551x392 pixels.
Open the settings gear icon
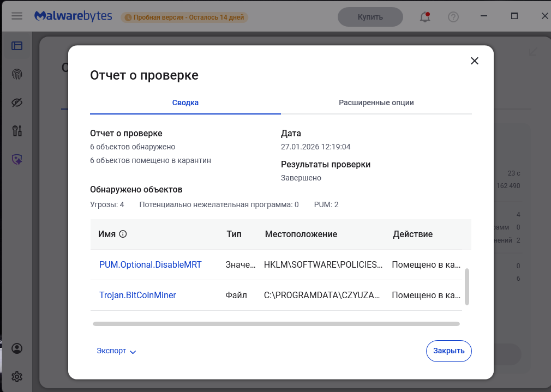click(x=17, y=377)
